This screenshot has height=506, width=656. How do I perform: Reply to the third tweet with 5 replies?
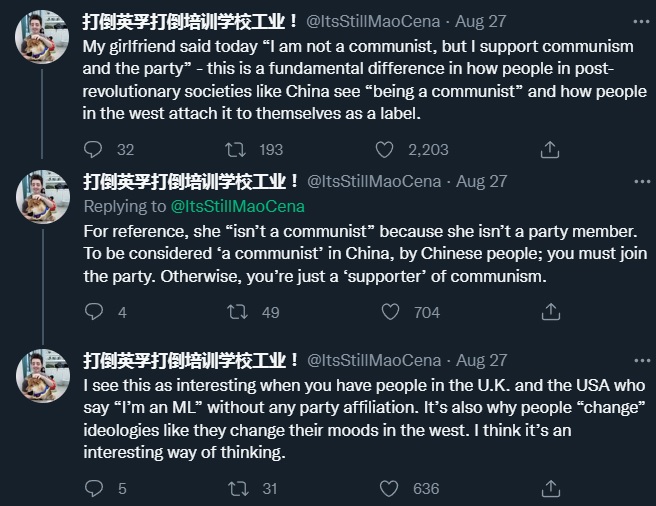[x=93, y=488]
